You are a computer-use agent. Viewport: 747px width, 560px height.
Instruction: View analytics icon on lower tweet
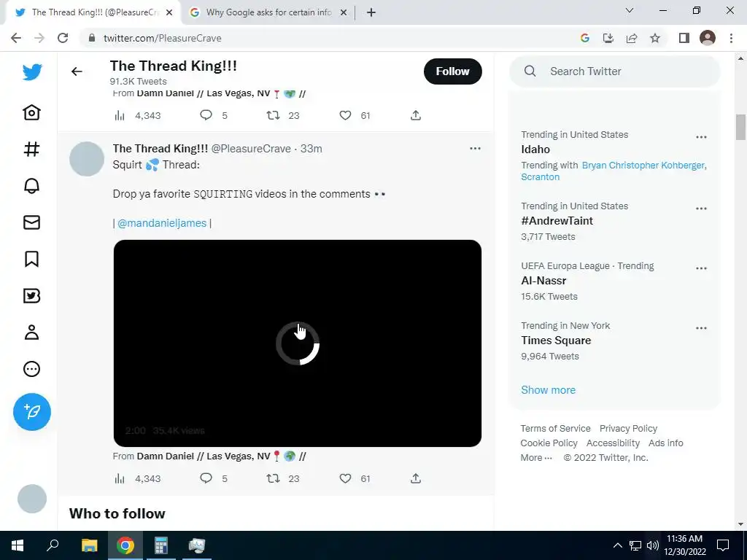[120, 478]
